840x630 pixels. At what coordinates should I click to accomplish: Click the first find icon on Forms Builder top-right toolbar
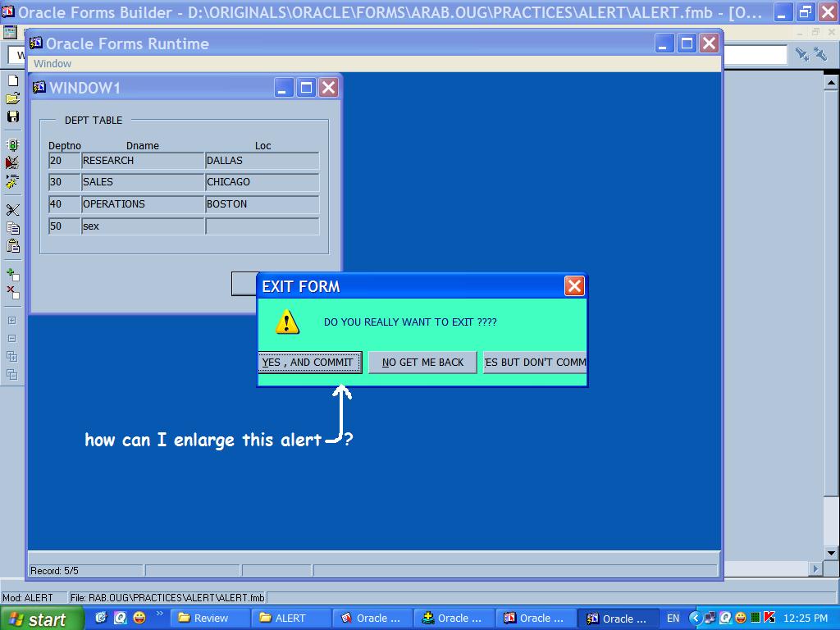pyautogui.click(x=802, y=53)
